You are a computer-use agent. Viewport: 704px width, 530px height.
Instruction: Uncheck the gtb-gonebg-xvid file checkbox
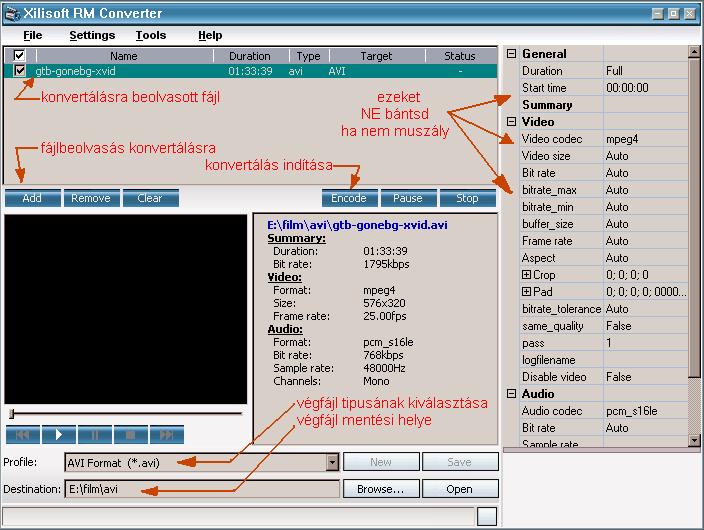[20, 71]
